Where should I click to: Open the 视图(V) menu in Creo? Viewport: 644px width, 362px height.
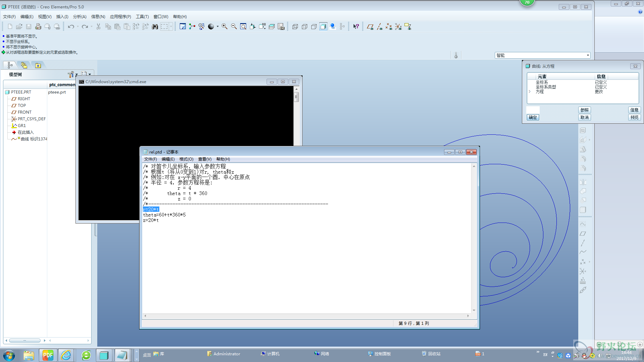[x=45, y=16]
